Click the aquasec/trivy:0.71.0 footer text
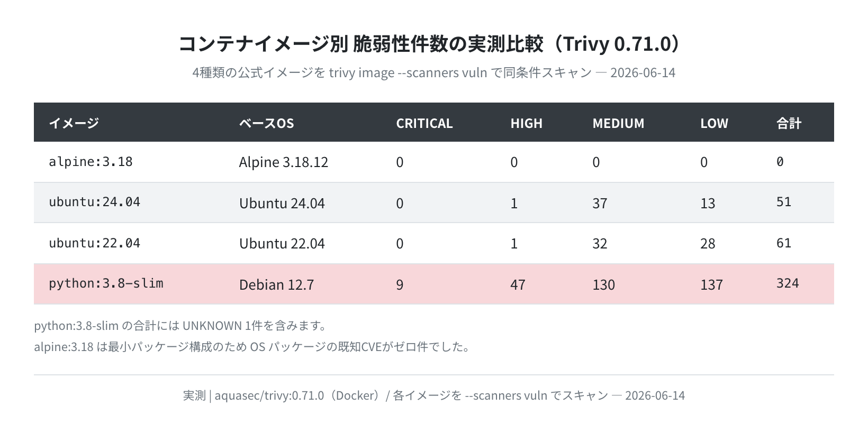 tap(269, 395)
